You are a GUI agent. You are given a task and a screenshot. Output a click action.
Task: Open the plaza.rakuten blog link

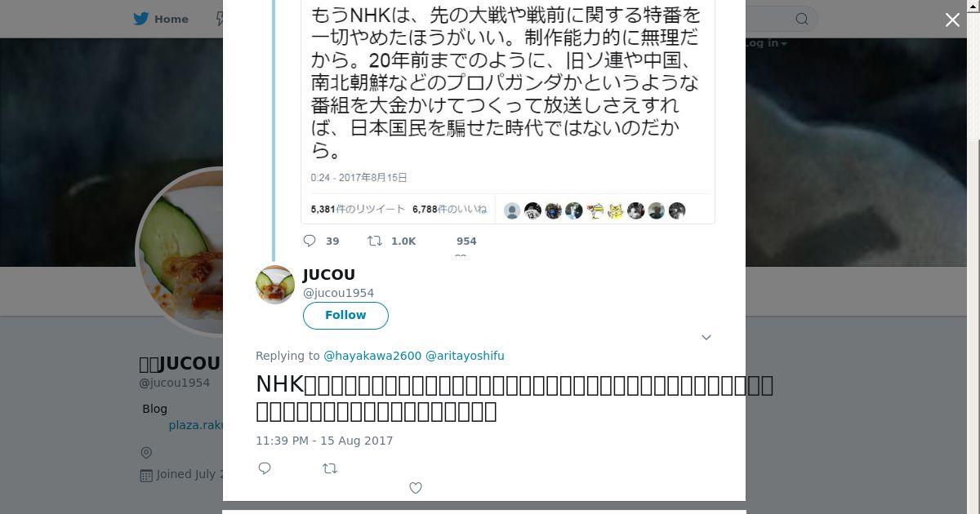pyautogui.click(x=196, y=425)
